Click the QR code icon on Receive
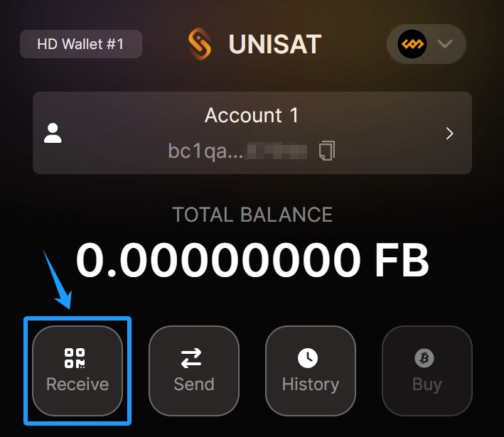The width and height of the screenshot is (504, 437). [75, 358]
